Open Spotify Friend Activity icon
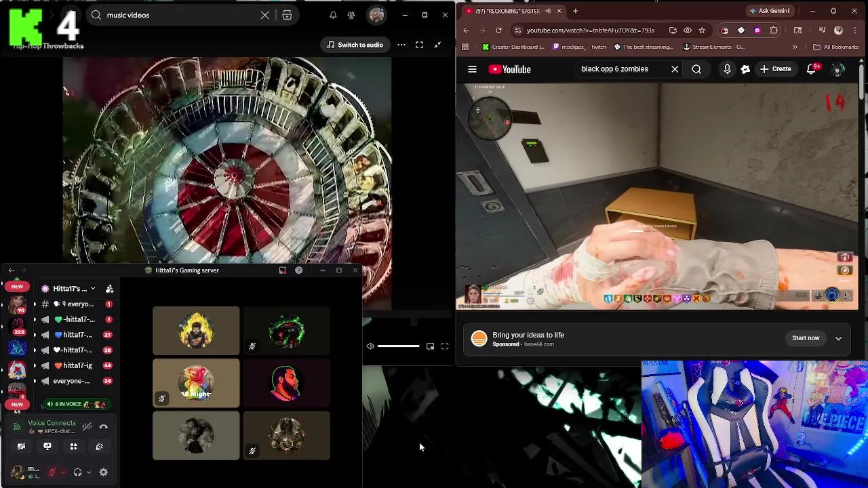 click(351, 15)
